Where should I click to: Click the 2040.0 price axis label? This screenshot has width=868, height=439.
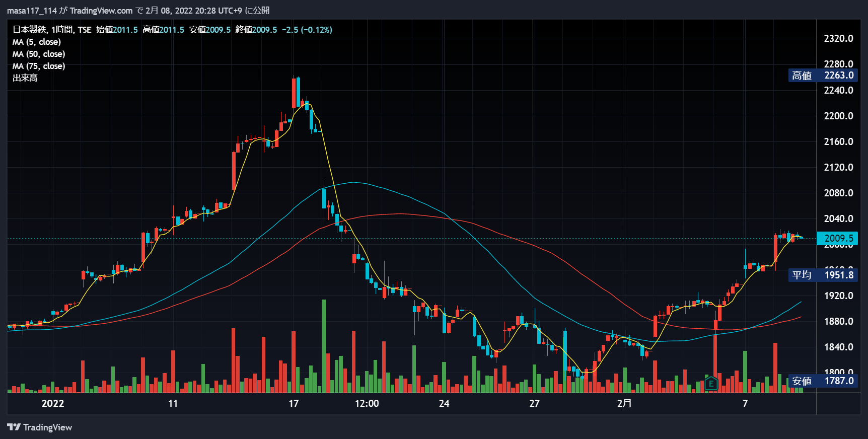[838, 218]
